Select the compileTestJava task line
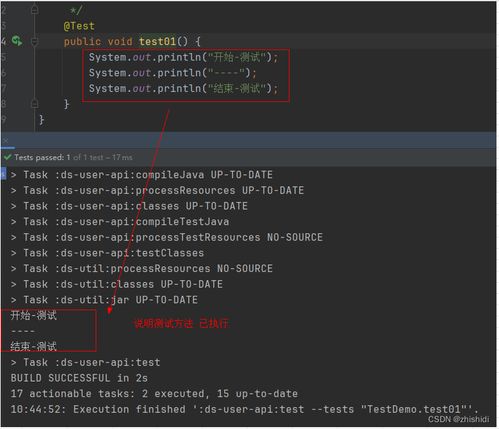This screenshot has height=429, width=499. [x=120, y=222]
